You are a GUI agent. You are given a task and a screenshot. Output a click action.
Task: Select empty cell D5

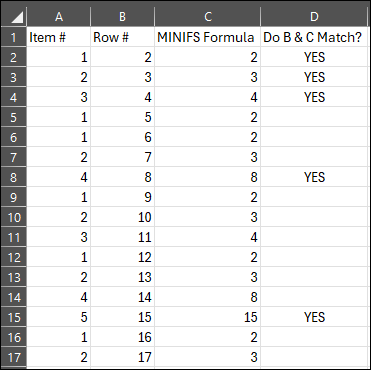[314, 117]
